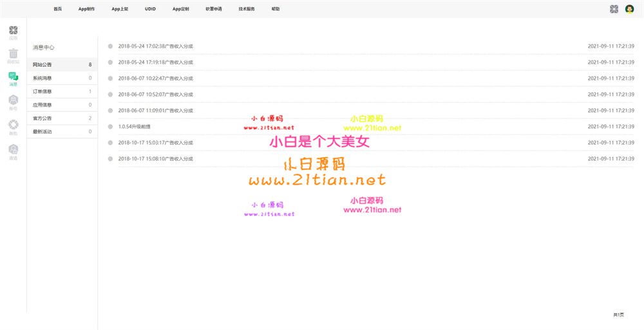Select UDID in the top navigation
The height and width of the screenshot is (330, 644).
point(150,9)
